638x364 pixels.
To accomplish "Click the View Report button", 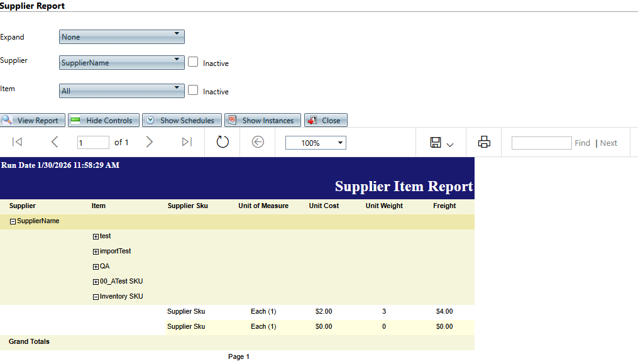I will coord(31,120).
